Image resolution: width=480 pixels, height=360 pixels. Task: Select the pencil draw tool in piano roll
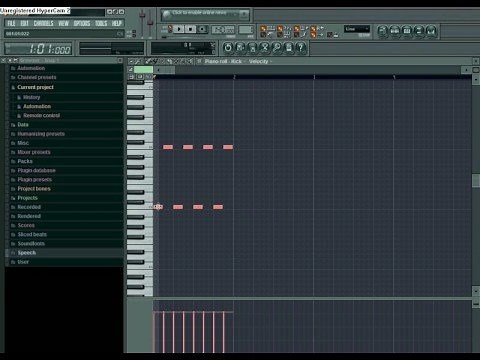(147, 61)
